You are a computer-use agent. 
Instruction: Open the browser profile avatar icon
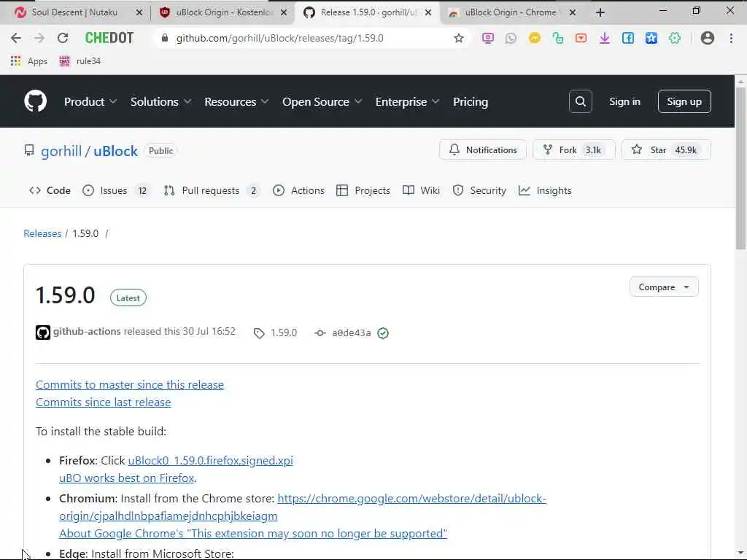708,38
